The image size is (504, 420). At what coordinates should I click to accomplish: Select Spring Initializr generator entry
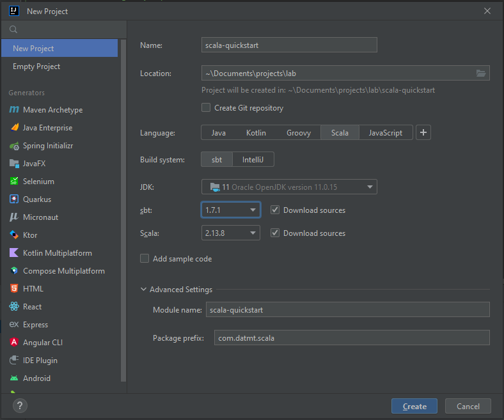coord(61,146)
